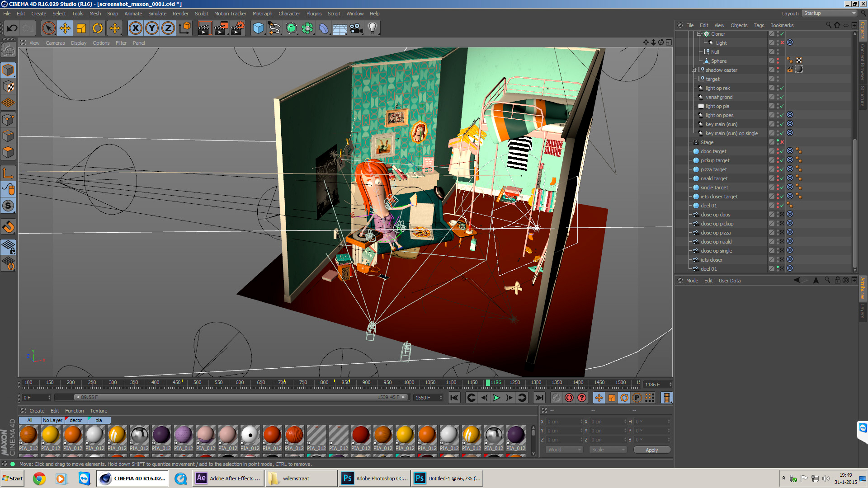The width and height of the screenshot is (868, 488).
Task: Click the preview range slider bar
Action: (x=241, y=397)
